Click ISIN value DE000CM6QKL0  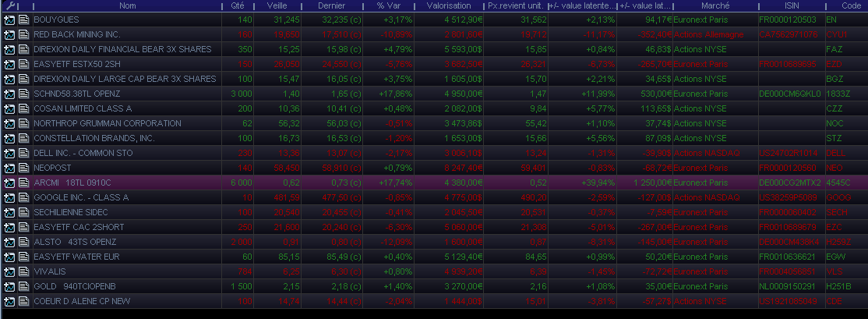pyautogui.click(x=790, y=94)
